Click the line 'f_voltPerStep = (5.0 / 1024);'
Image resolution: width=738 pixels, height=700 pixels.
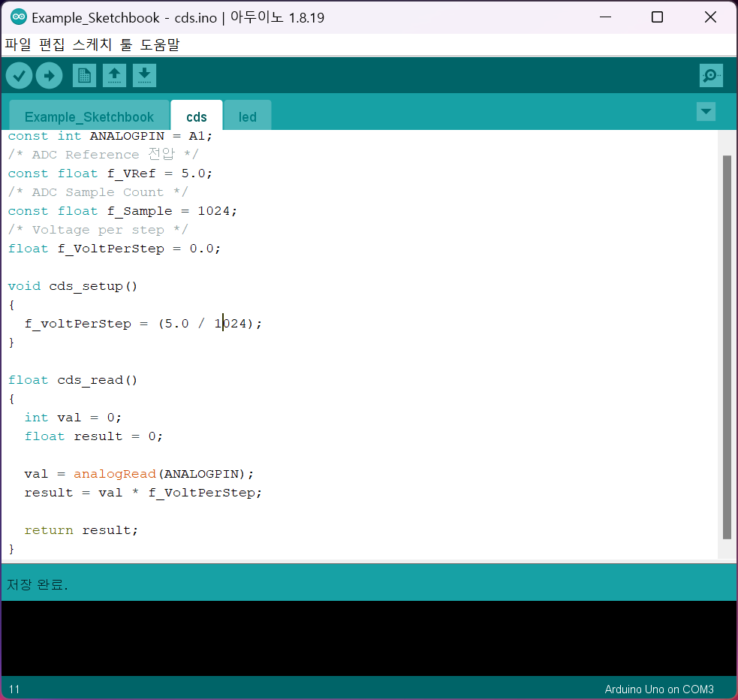coord(143,324)
